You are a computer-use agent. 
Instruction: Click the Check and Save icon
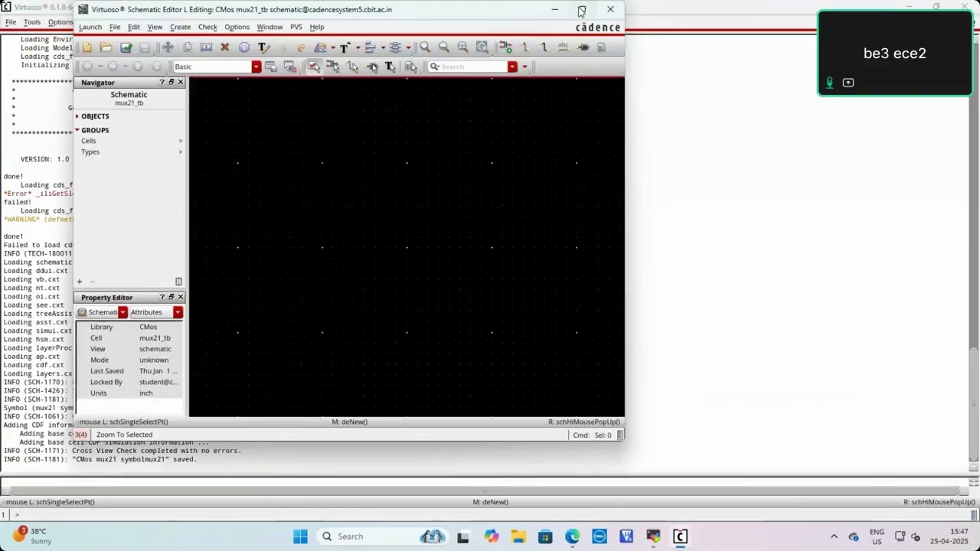(x=126, y=47)
